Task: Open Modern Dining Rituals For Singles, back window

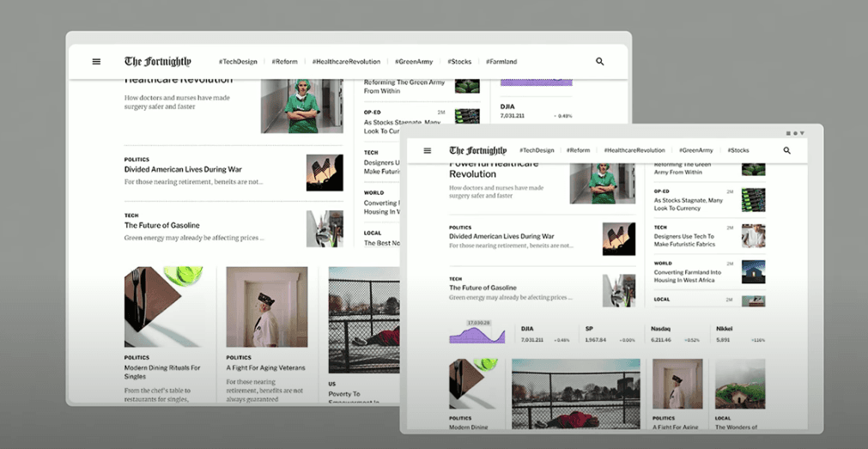Action: (162, 372)
